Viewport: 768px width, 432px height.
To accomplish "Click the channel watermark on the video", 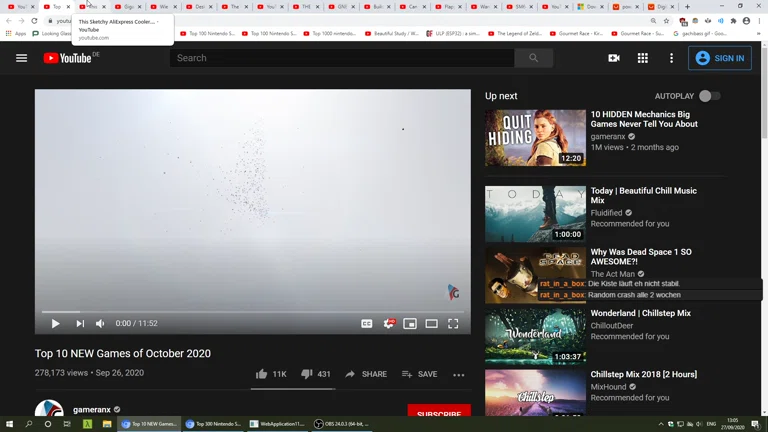I will (x=453, y=292).
